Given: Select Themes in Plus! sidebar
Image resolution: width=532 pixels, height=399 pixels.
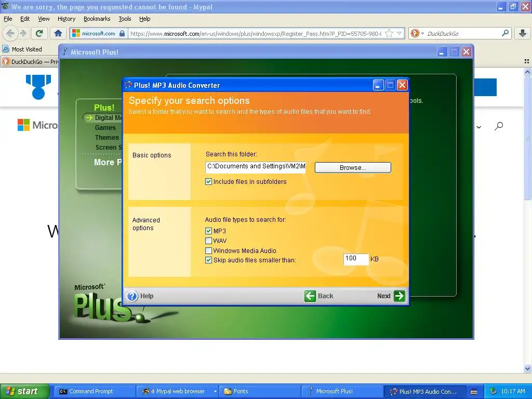Looking at the screenshot, I should pyautogui.click(x=107, y=137).
